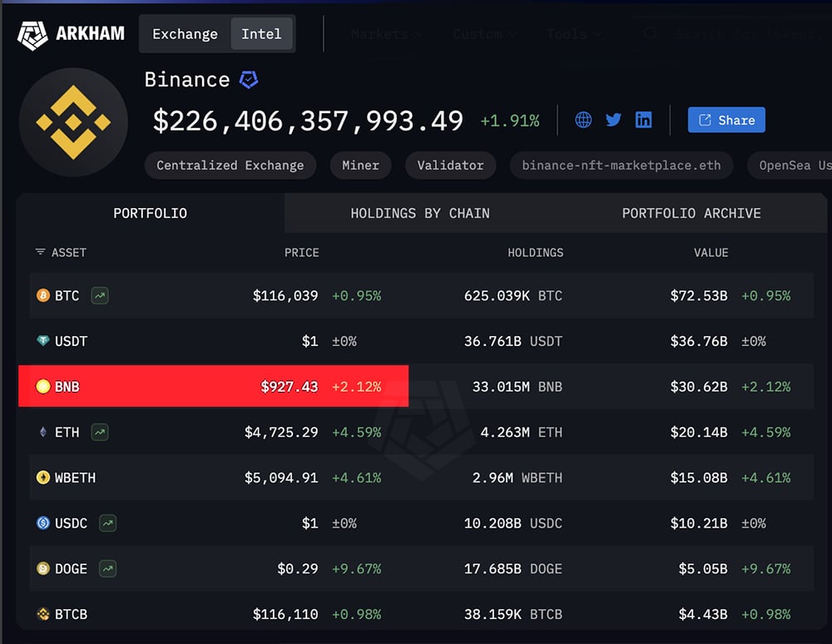Screen dimensions: 832x644
Task: Sort by PRICE column header
Action: 301,252
